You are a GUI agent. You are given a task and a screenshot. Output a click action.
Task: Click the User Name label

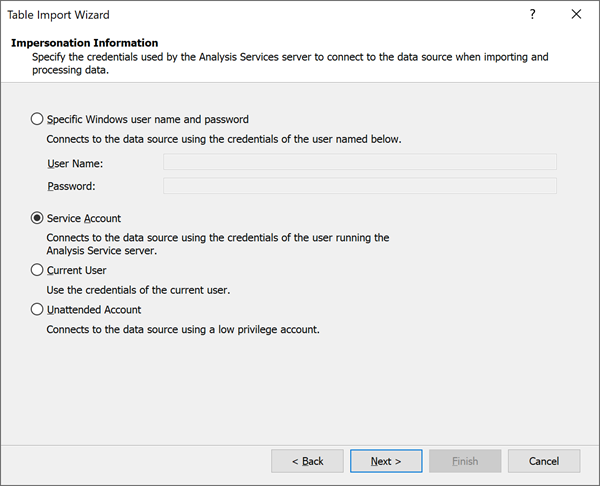[x=75, y=163]
